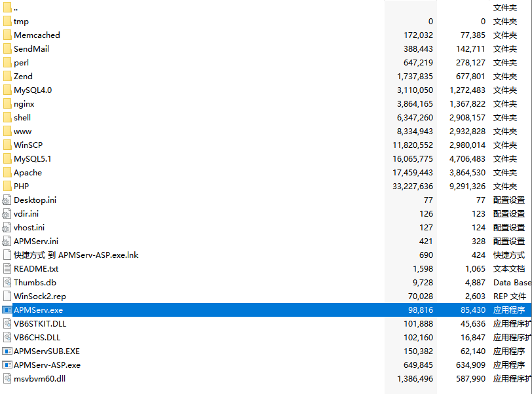Select the Thumbs.db file icon
The height and width of the screenshot is (394, 532).
(x=7, y=283)
